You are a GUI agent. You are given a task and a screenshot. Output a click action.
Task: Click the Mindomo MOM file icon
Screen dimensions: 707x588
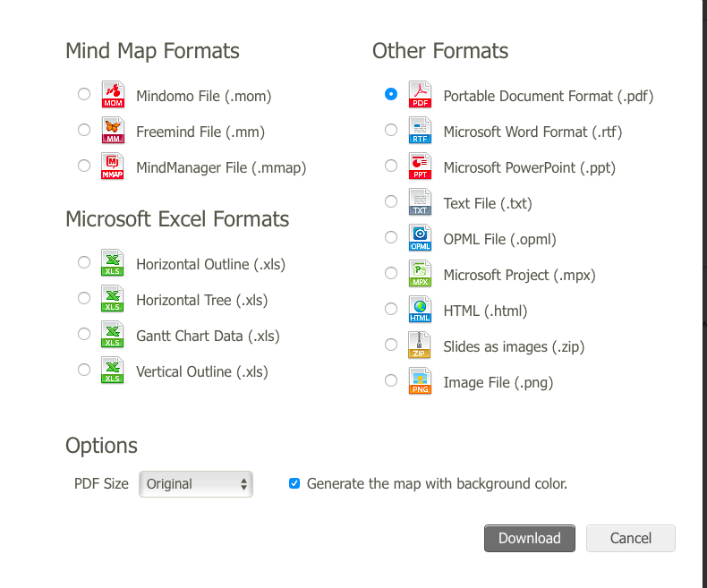tap(112, 94)
